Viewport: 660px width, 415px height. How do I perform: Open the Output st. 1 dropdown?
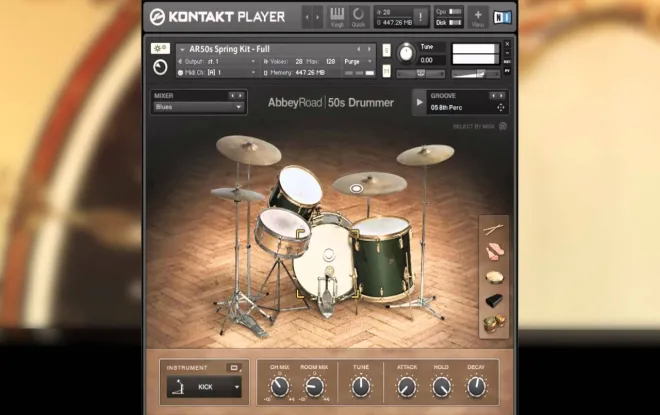217,61
